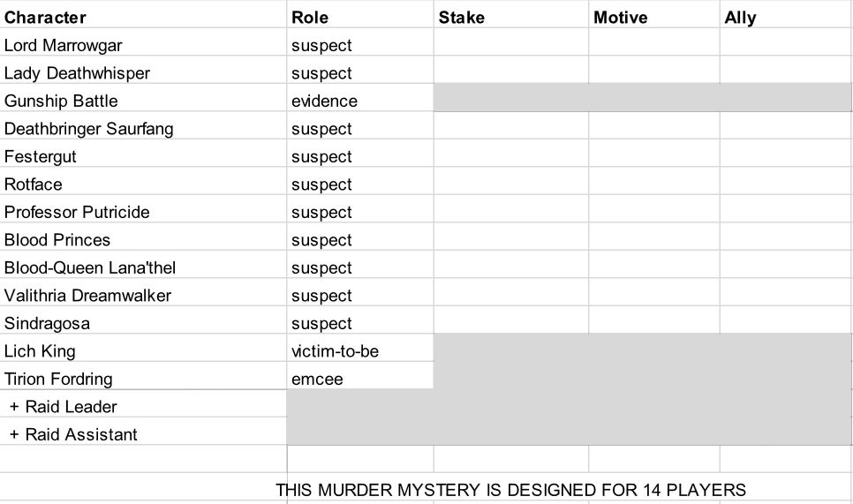Click the empty Stake cell for Festergut
The width and height of the screenshot is (853, 504).
click(510, 156)
